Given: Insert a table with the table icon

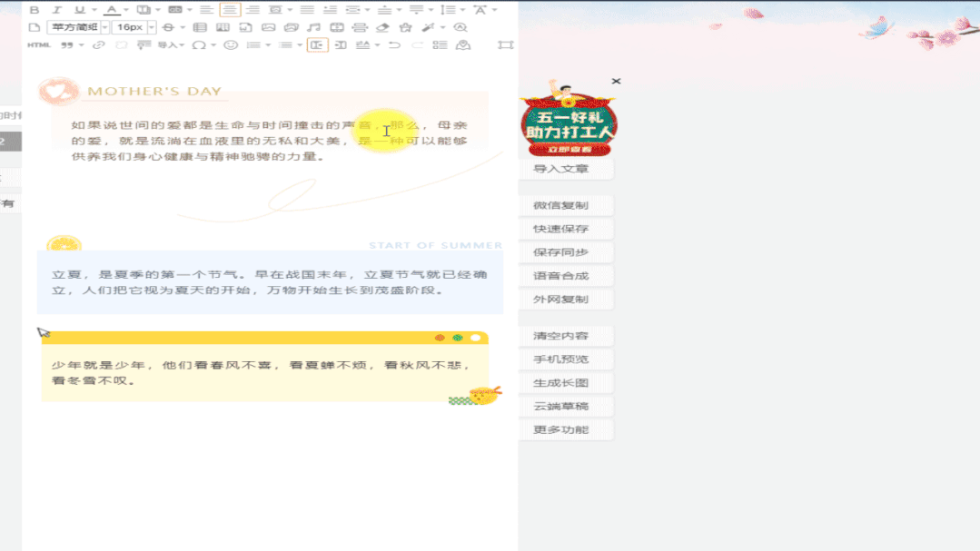Looking at the screenshot, I should pos(200,27).
